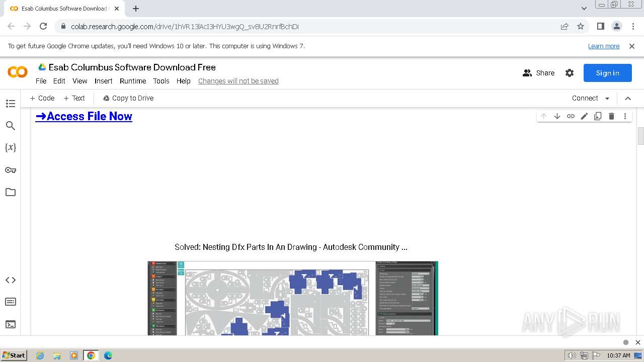Click Copy to Drive
644x362 pixels.
point(128,99)
